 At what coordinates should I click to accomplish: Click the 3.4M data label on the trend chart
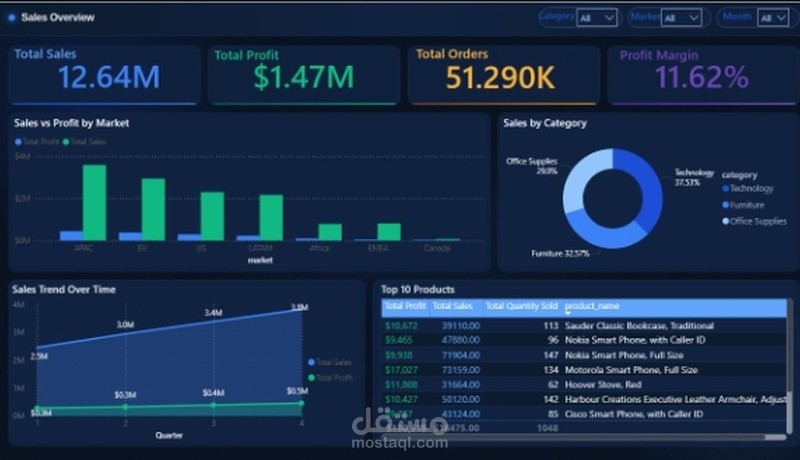click(213, 313)
